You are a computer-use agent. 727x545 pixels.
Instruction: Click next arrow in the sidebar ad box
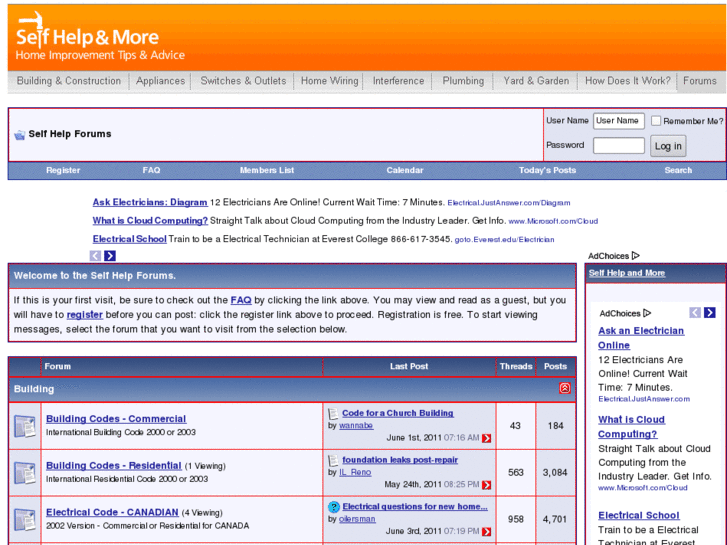coord(709,313)
